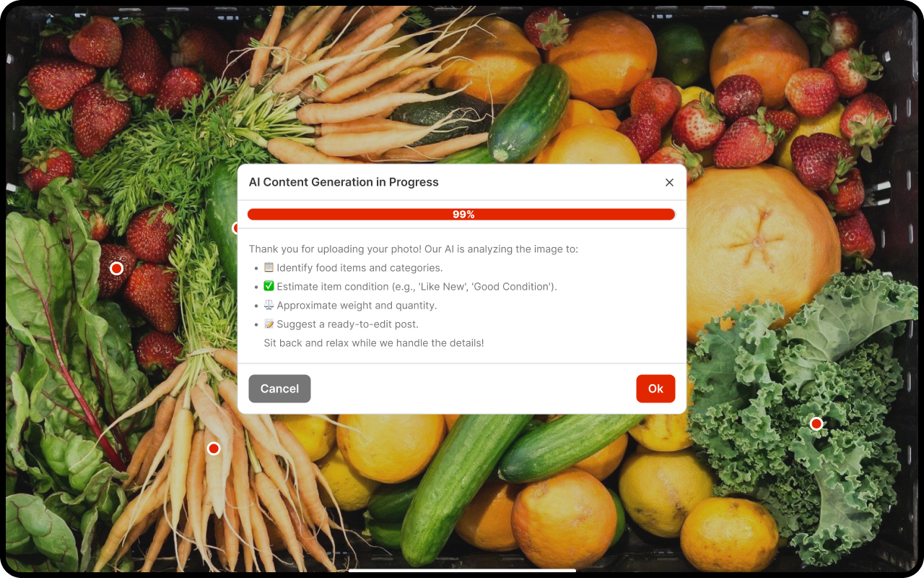Select the red hotspot marker on the carrots
This screenshot has height=578, width=924.
(x=214, y=449)
